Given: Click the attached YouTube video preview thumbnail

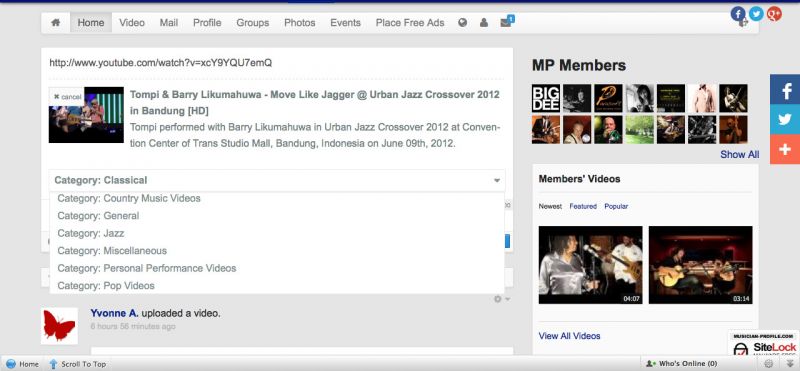Looking at the screenshot, I should click(x=86, y=115).
